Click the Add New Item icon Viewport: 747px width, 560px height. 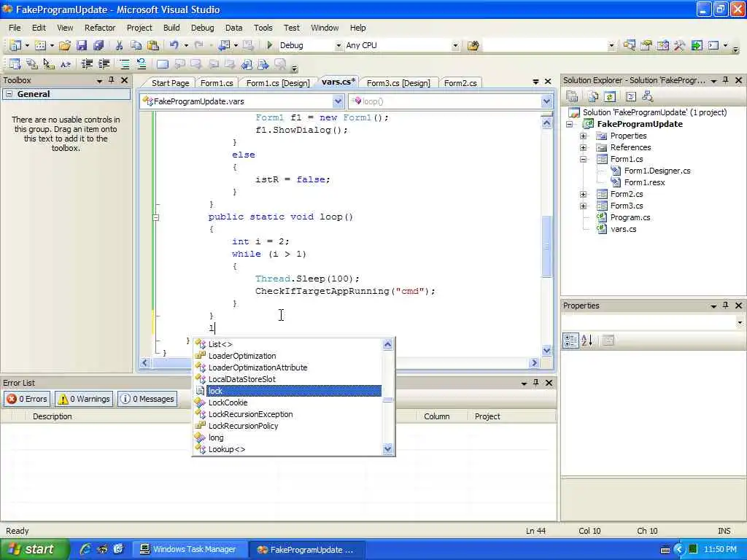coord(41,45)
